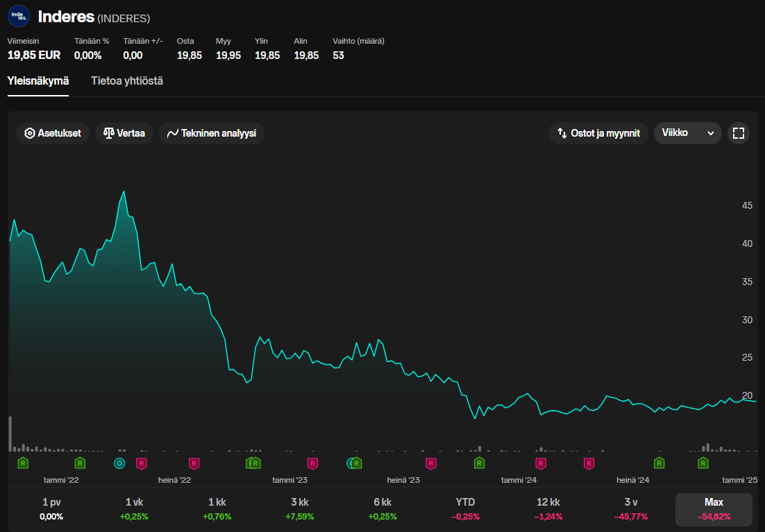Select the 3 v time range
This screenshot has width=765, height=532.
631,509
